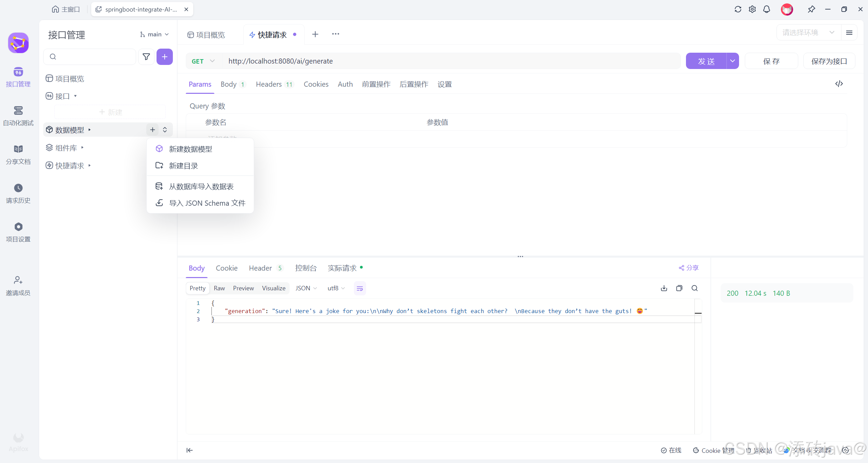Click the 保存为接口 button

829,61
